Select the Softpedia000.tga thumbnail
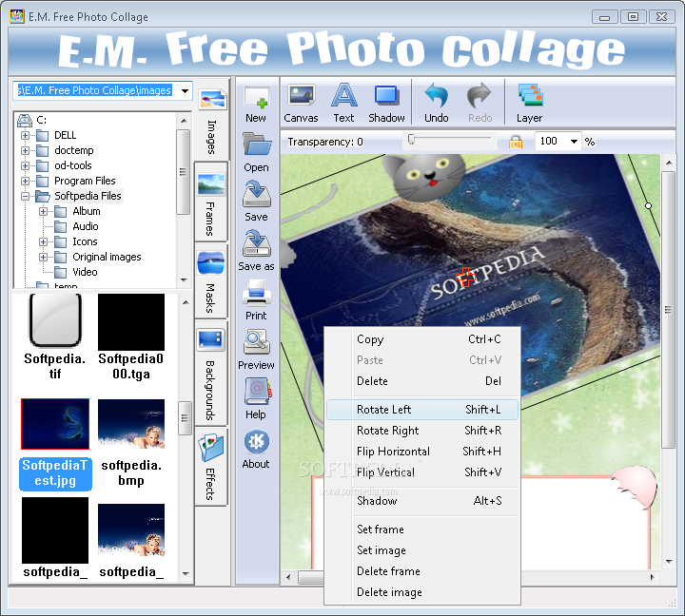 (131, 321)
